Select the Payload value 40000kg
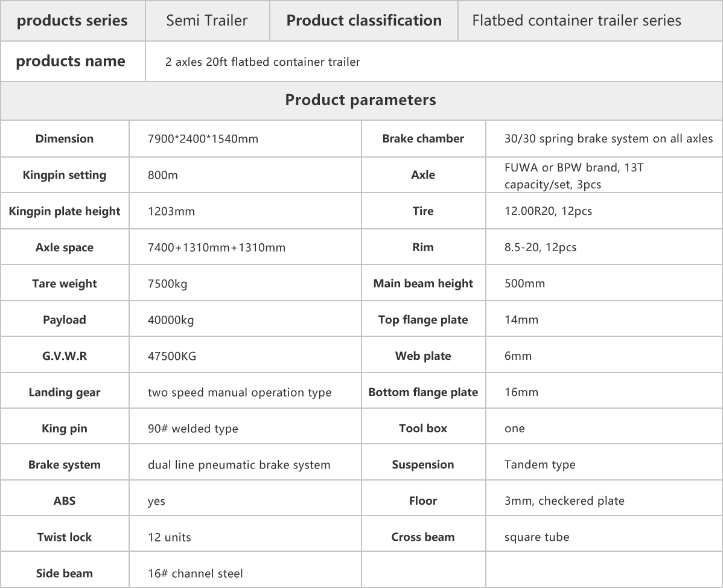Viewport: 723px width, 588px height. coord(171,320)
